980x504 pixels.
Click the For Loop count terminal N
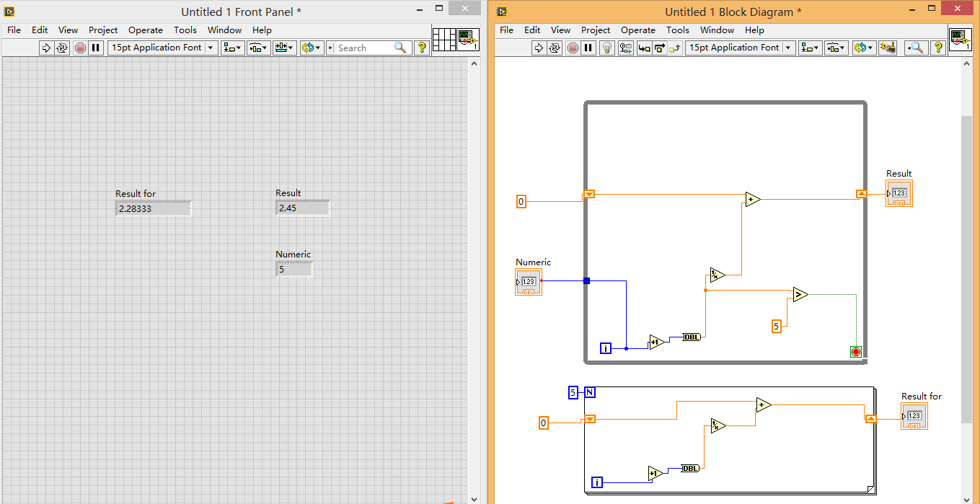click(590, 392)
